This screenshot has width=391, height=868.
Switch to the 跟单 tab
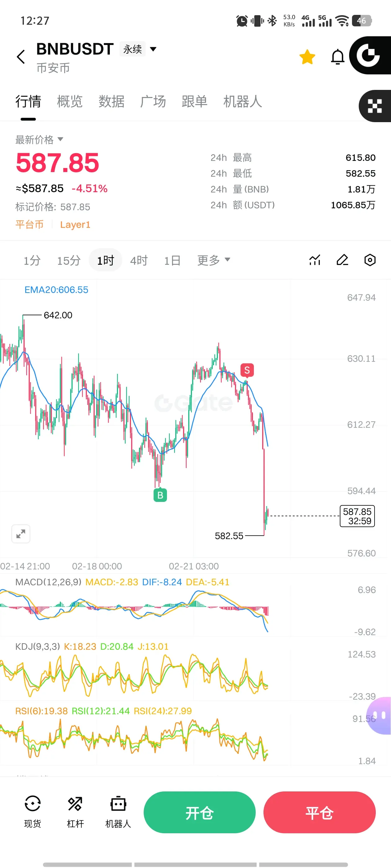194,101
